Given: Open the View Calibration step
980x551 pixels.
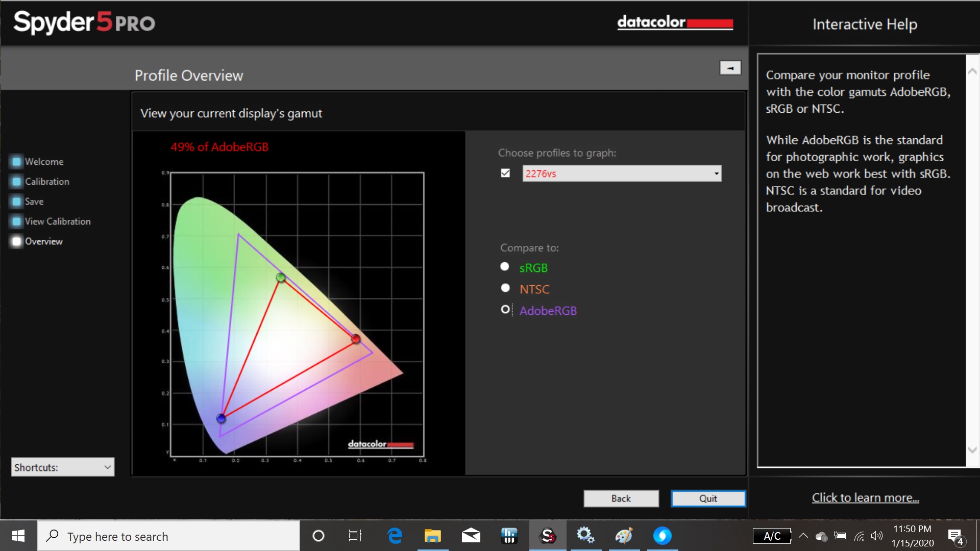Looking at the screenshot, I should 58,221.
